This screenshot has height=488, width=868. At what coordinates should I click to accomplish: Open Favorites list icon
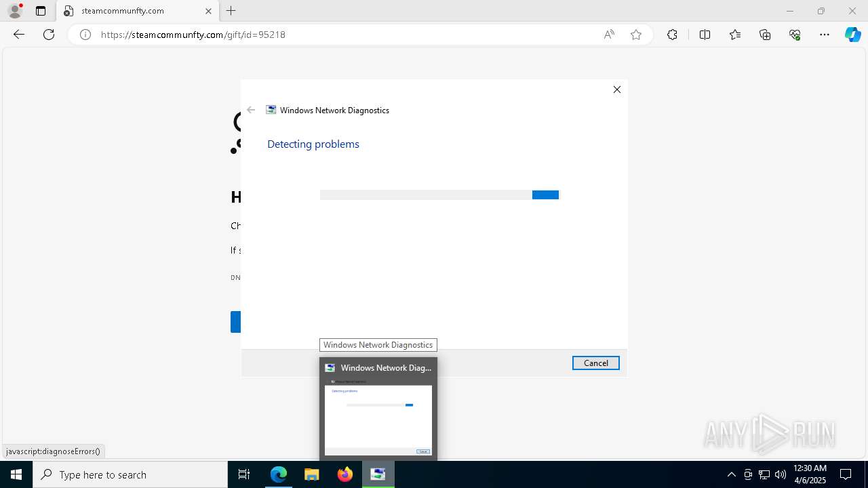click(735, 35)
